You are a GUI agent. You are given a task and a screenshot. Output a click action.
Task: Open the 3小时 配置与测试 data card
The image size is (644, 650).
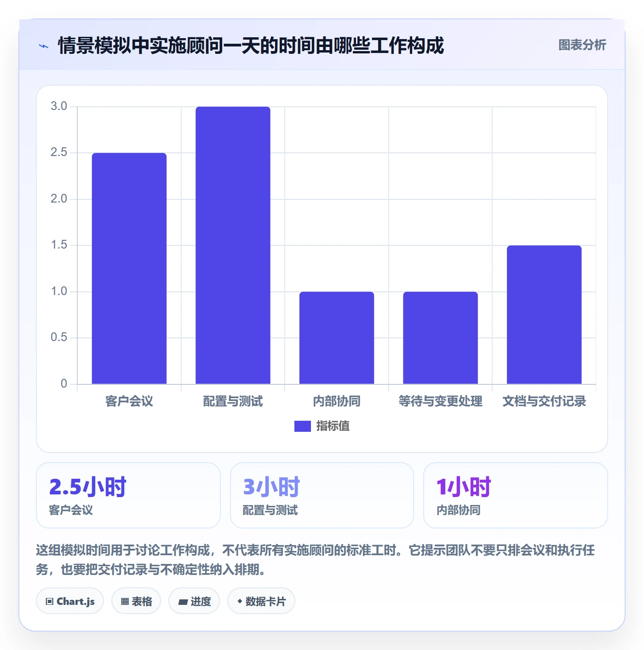322,495
